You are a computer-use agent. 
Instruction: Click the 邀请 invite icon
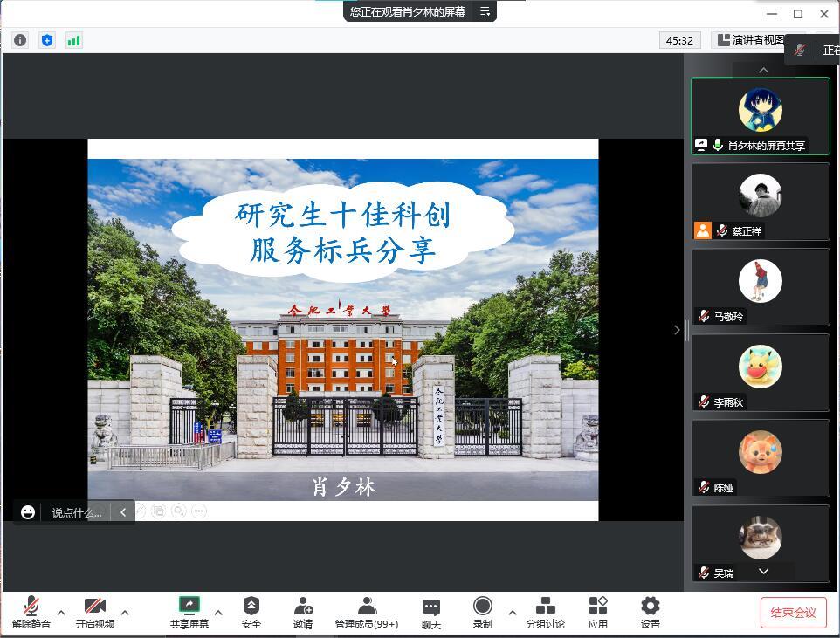[x=303, y=613]
